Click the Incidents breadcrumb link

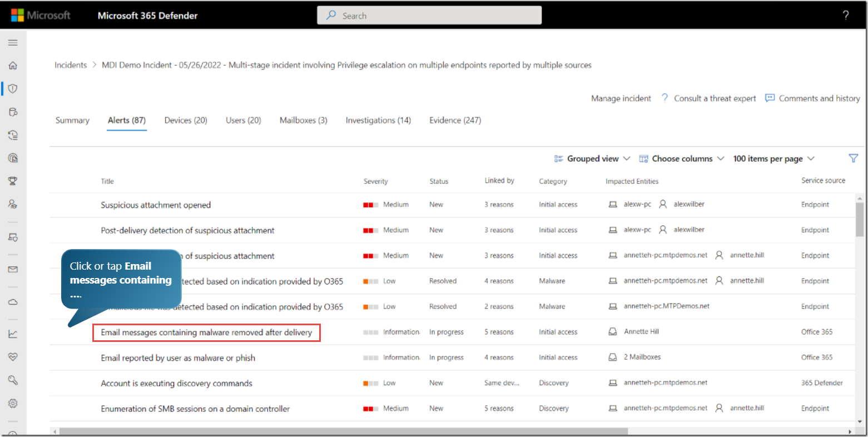[71, 65]
